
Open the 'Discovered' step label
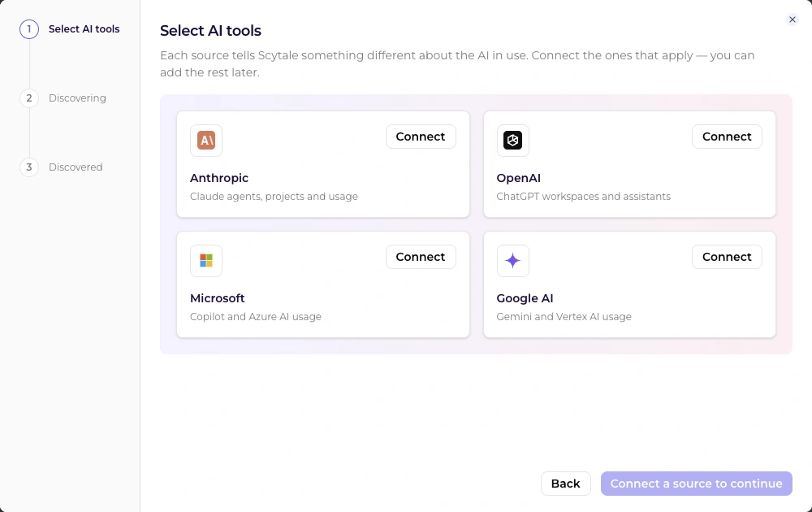(x=76, y=167)
